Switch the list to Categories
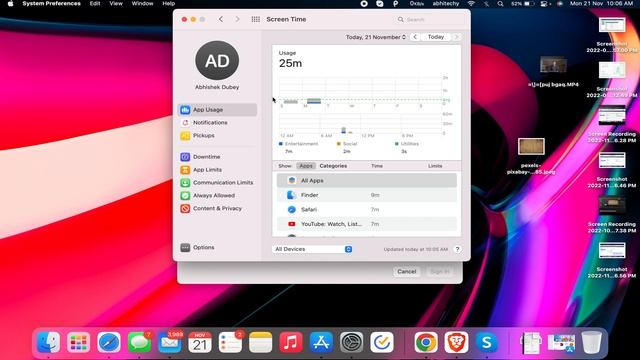Screen dimensions: 640x360 333,166
